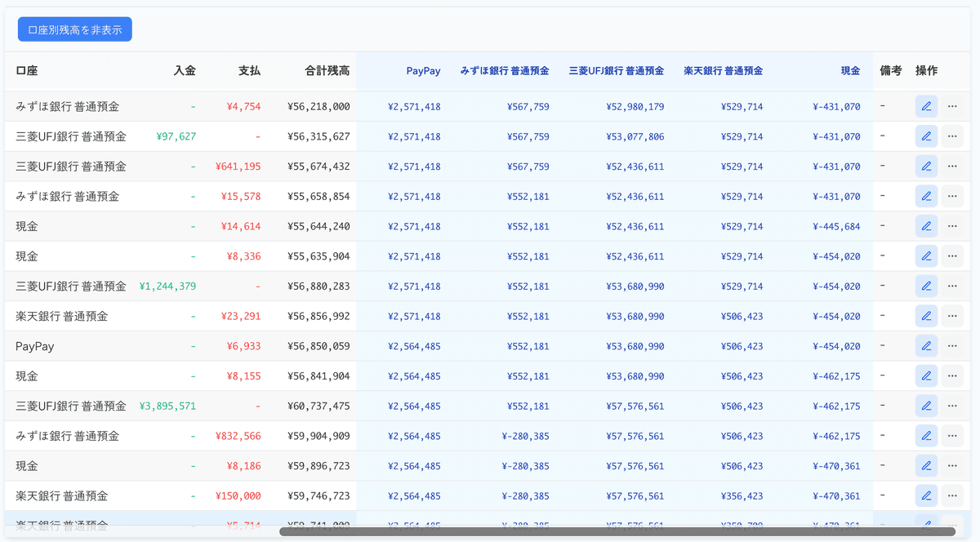This screenshot has width=980, height=542.
Task: Edit the 現金 row with payment ¥8,336
Action: click(926, 256)
